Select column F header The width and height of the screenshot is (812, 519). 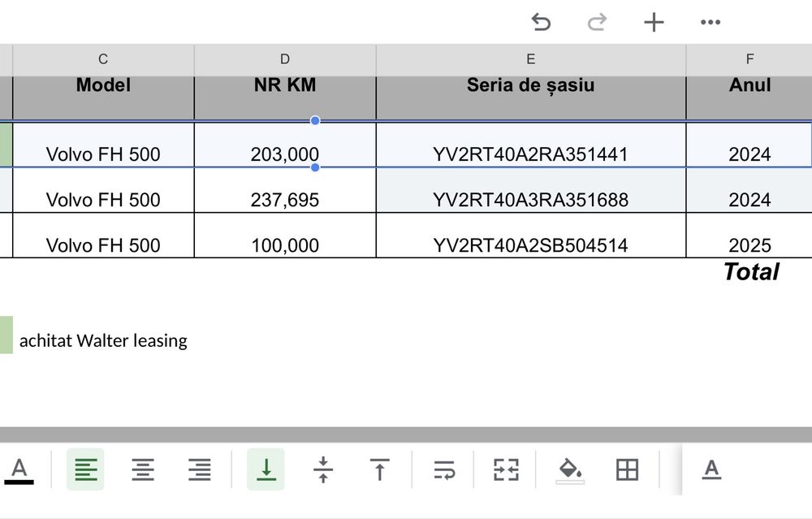749,59
